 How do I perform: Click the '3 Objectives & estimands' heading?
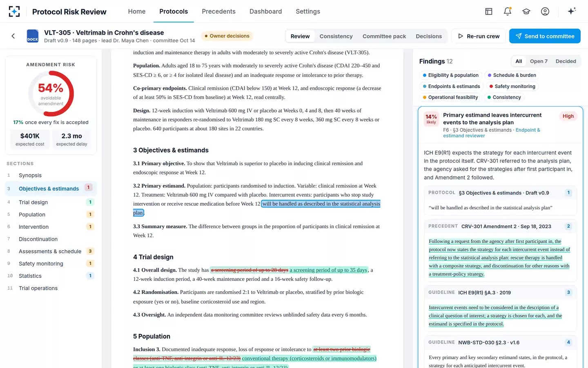(171, 150)
